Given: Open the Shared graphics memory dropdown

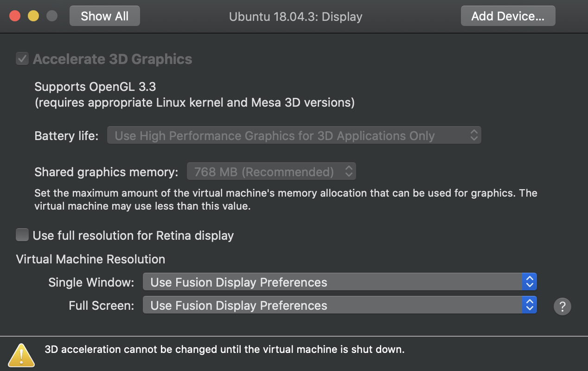Looking at the screenshot, I should 271,171.
